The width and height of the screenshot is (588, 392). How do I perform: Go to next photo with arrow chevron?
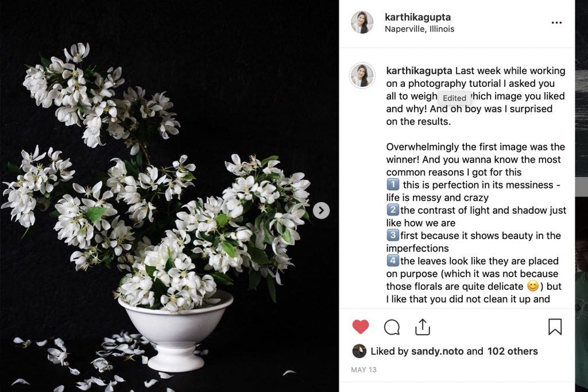pos(322,210)
